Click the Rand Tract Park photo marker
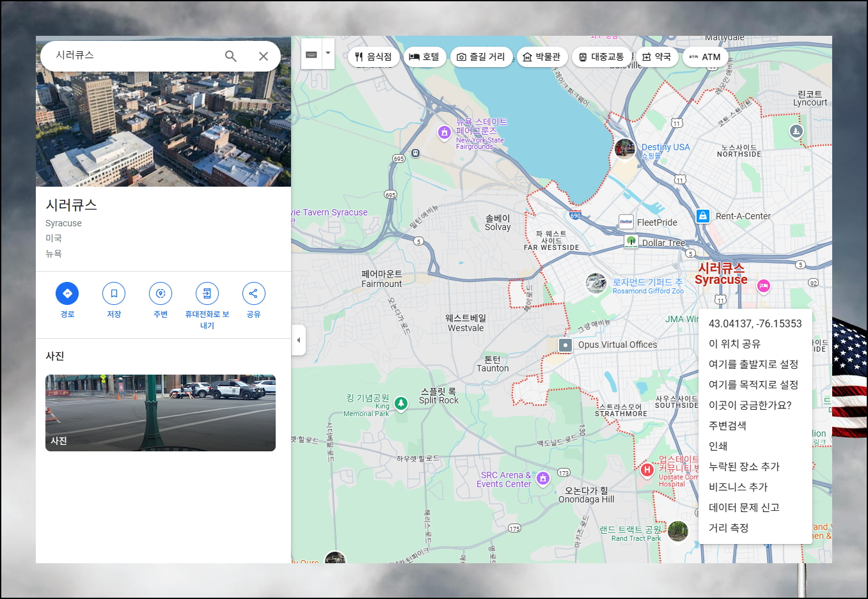This screenshot has width=868, height=599. tap(678, 531)
